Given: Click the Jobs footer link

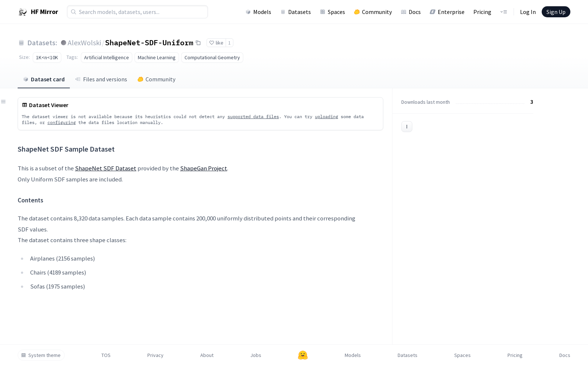Looking at the screenshot, I should (256, 355).
